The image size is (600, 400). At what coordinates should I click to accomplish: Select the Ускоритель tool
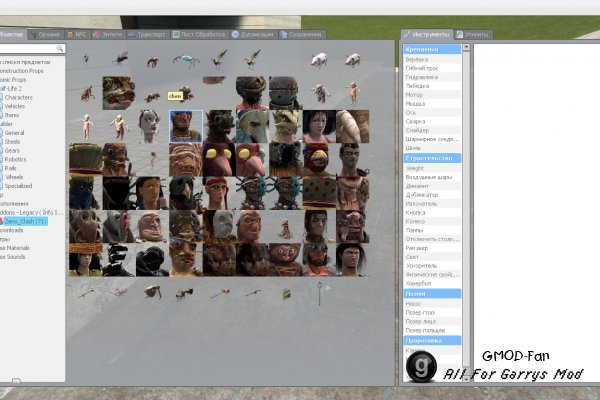click(432, 266)
